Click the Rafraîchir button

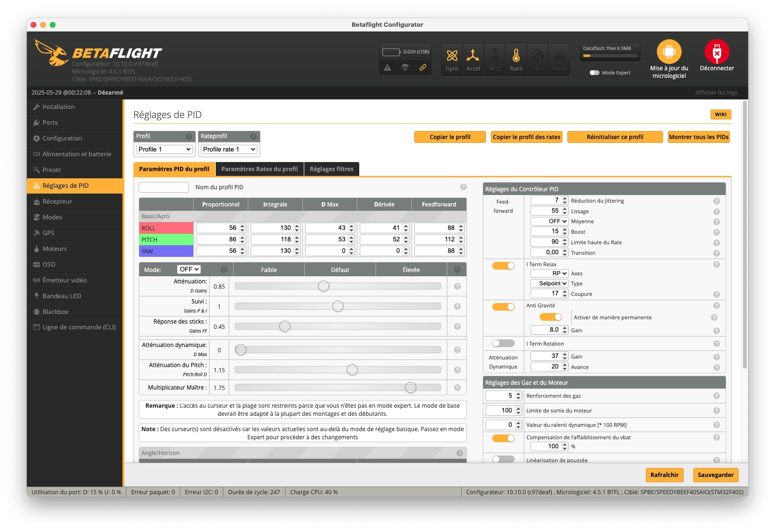pos(664,475)
